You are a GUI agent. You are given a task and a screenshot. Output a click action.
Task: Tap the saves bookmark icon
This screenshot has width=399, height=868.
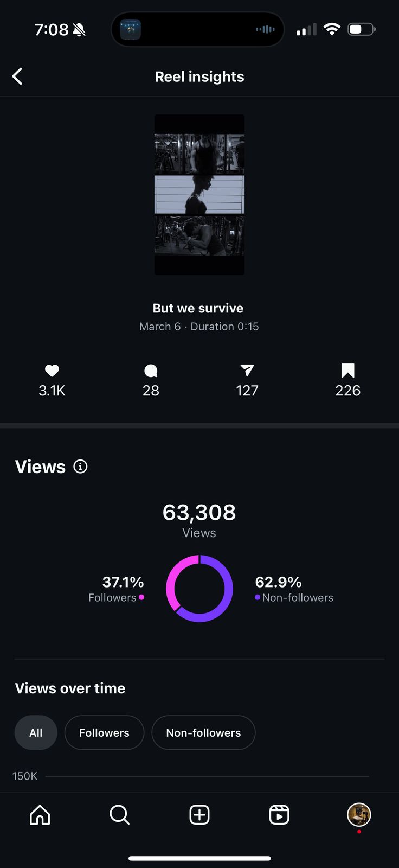[x=347, y=371]
